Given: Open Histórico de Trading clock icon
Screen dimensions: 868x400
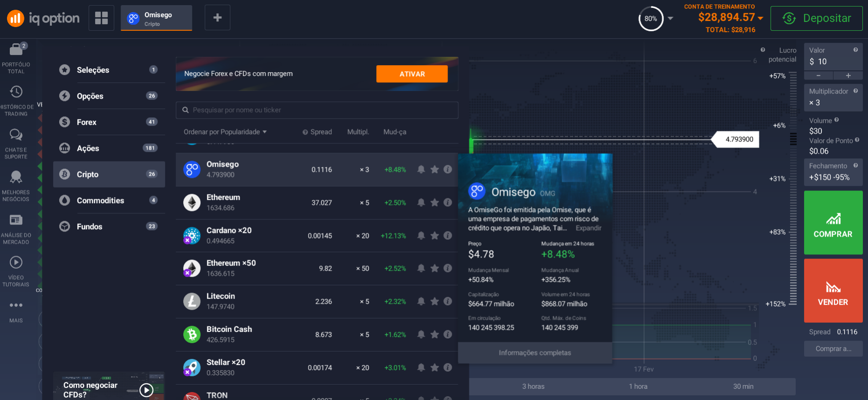Looking at the screenshot, I should point(16,91).
